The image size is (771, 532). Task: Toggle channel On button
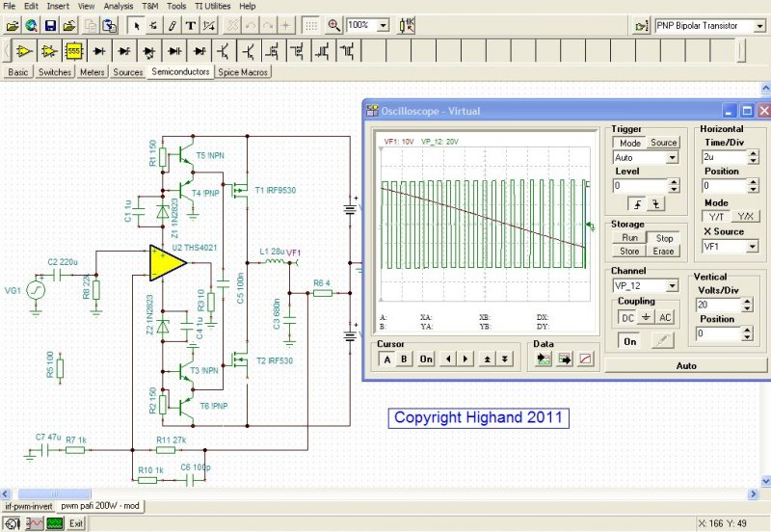pyautogui.click(x=630, y=341)
